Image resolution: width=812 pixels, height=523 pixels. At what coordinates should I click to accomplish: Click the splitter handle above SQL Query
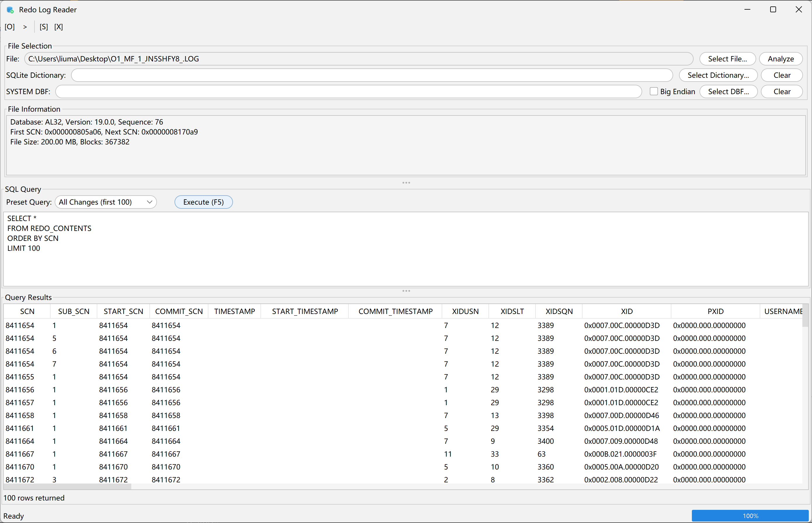(406, 183)
